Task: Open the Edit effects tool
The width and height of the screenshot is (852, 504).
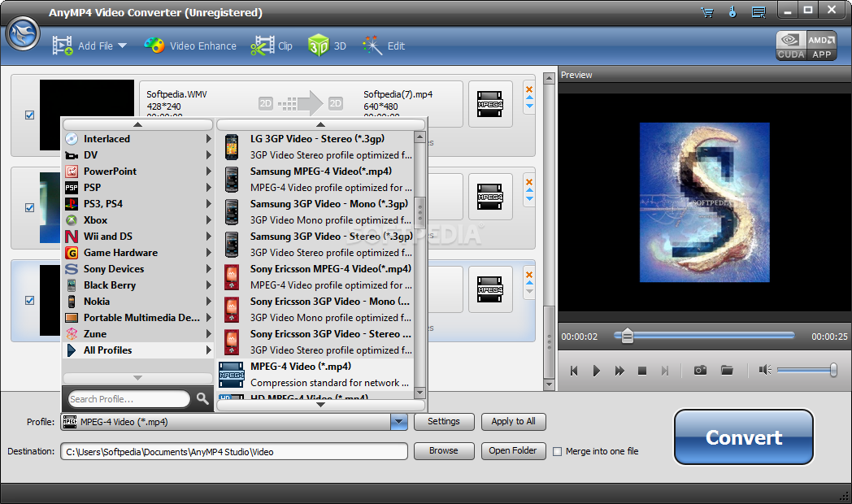Action: click(x=384, y=46)
